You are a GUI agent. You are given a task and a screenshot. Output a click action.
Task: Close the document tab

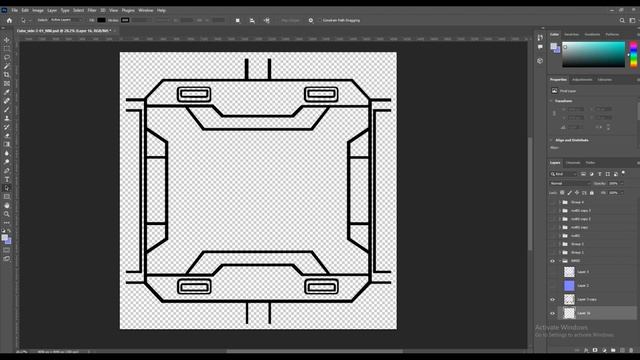click(115, 31)
